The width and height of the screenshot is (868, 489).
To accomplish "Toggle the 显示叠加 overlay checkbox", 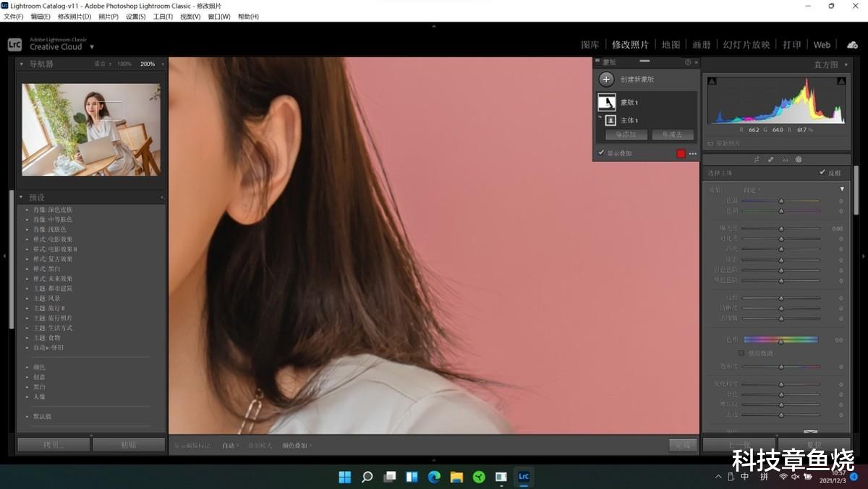I will click(600, 153).
